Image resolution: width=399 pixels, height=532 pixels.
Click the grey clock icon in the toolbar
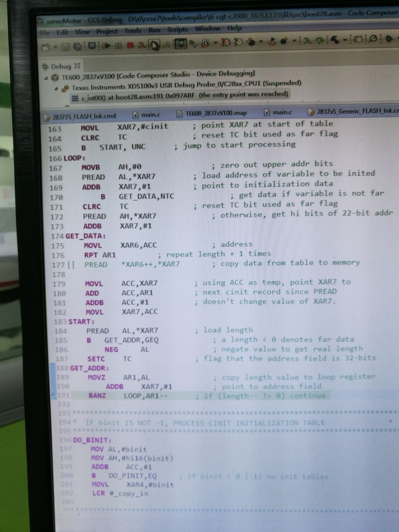click(238, 42)
